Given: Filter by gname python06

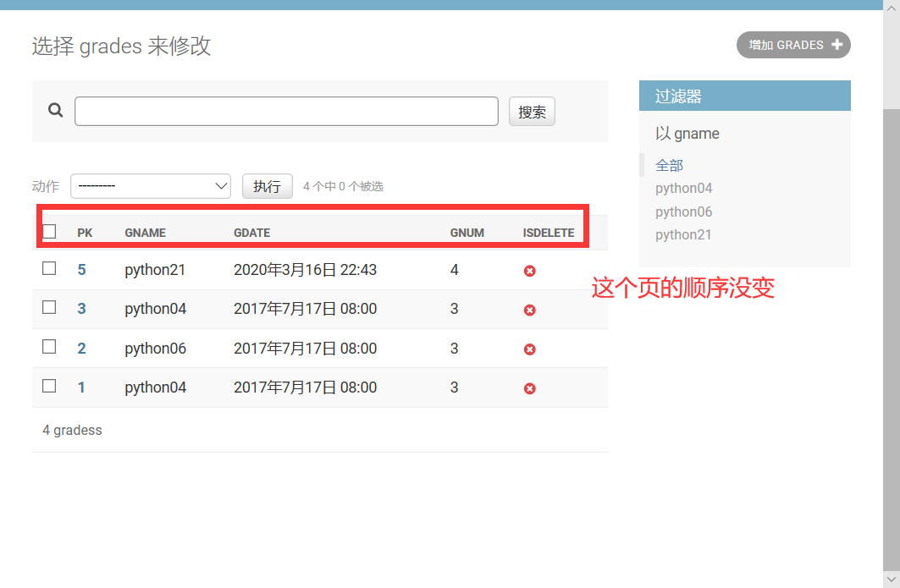Looking at the screenshot, I should [683, 212].
